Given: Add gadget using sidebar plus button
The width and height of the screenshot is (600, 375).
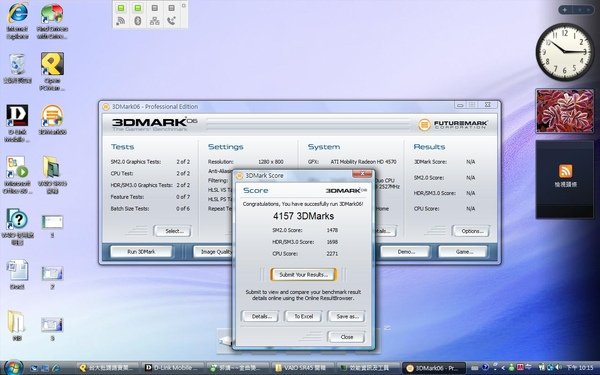Looking at the screenshot, I should (x=565, y=10).
